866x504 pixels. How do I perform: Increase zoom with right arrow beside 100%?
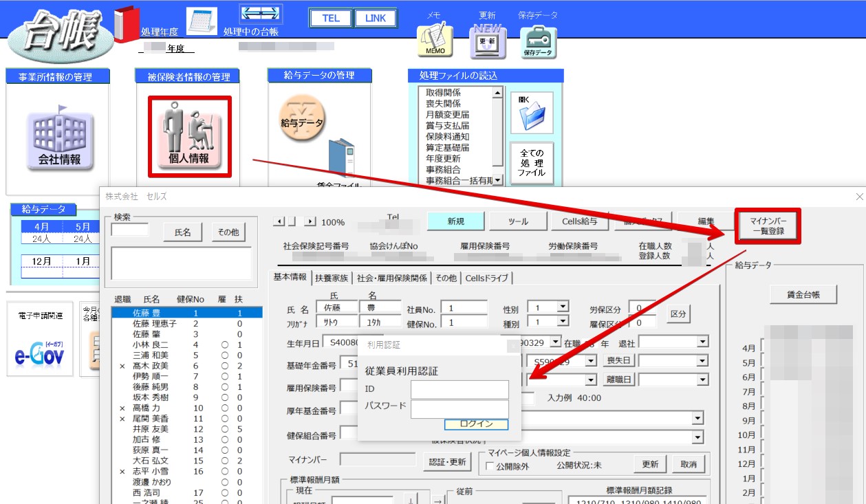point(310,221)
